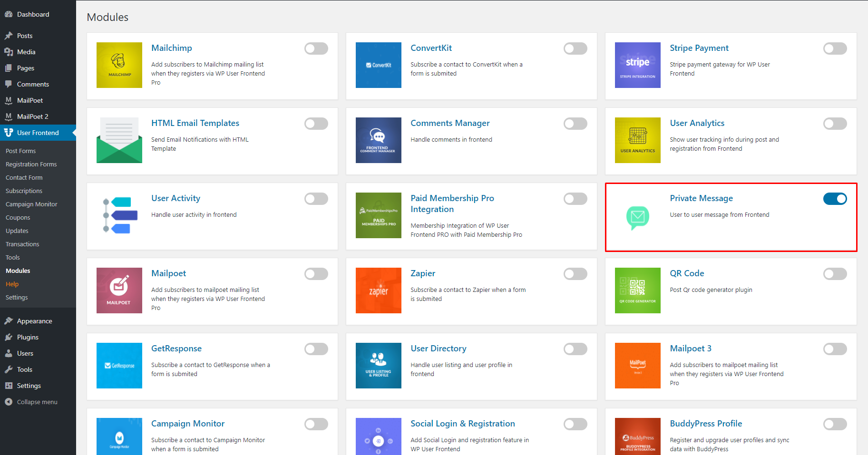Click the HTML Email Templates envelope icon

[x=119, y=140]
